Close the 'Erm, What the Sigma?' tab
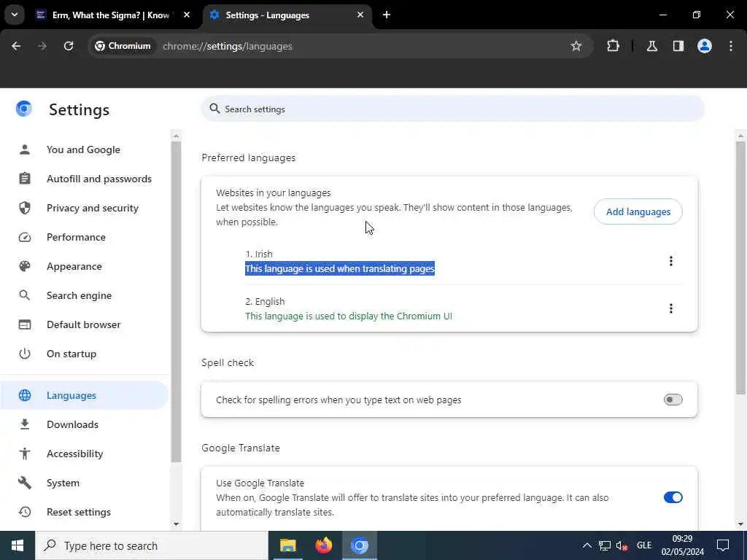This screenshot has height=560, width=747. tap(187, 15)
